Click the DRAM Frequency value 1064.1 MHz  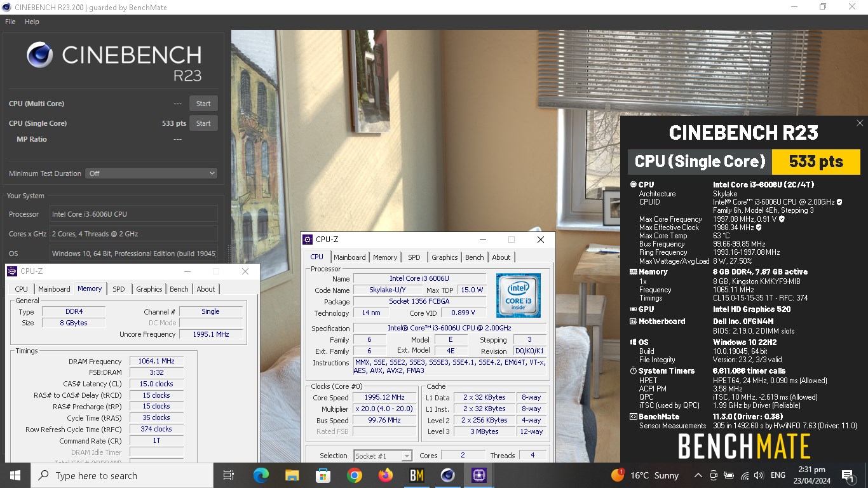tap(156, 362)
